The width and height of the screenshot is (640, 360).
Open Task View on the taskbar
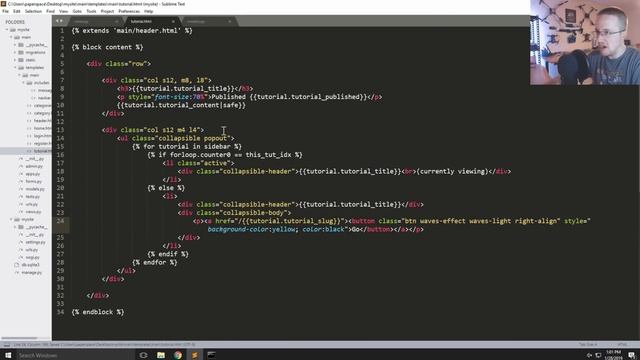point(143,355)
